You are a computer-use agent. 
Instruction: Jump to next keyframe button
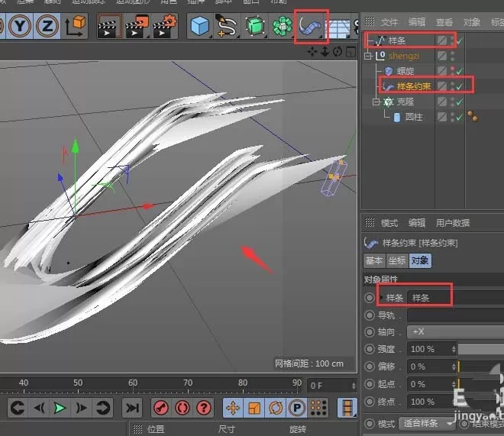click(x=102, y=408)
